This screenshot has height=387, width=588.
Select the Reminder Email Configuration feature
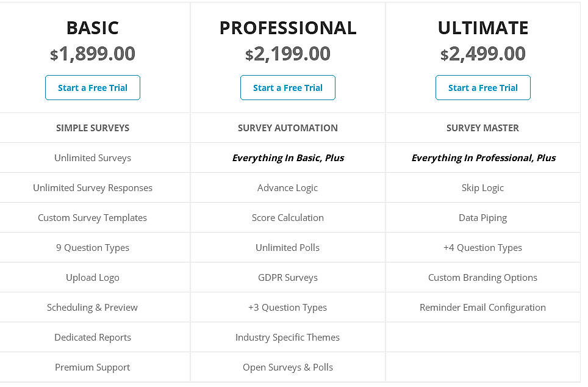tap(482, 307)
